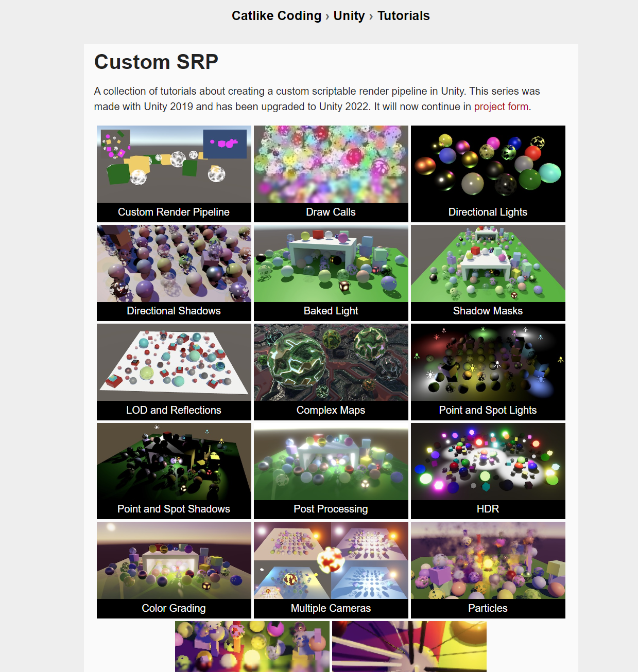Screen dimensions: 638x672
Task: Open the Post Processing tutorial thumbnail
Action: [331, 471]
